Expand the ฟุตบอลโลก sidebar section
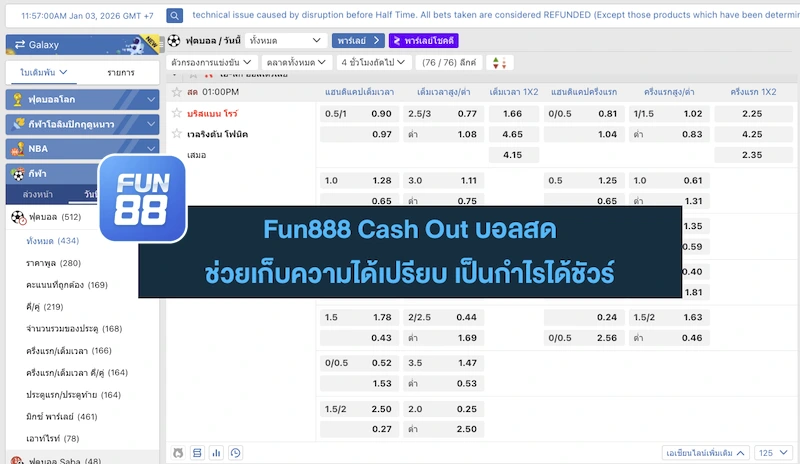The image size is (800, 464). 82,100
